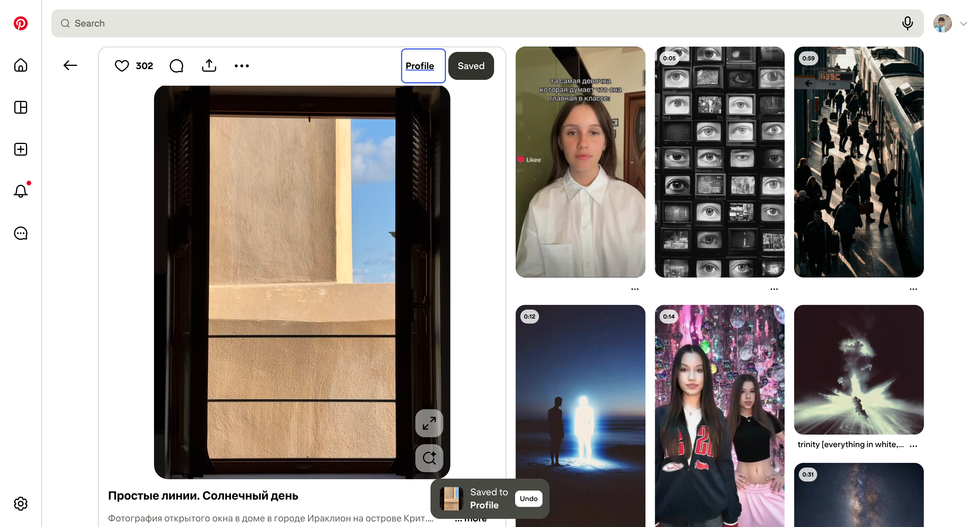This screenshot has width=980, height=527.
Task: Click the title 'Простые линии. Солнечный день'
Action: (x=203, y=496)
